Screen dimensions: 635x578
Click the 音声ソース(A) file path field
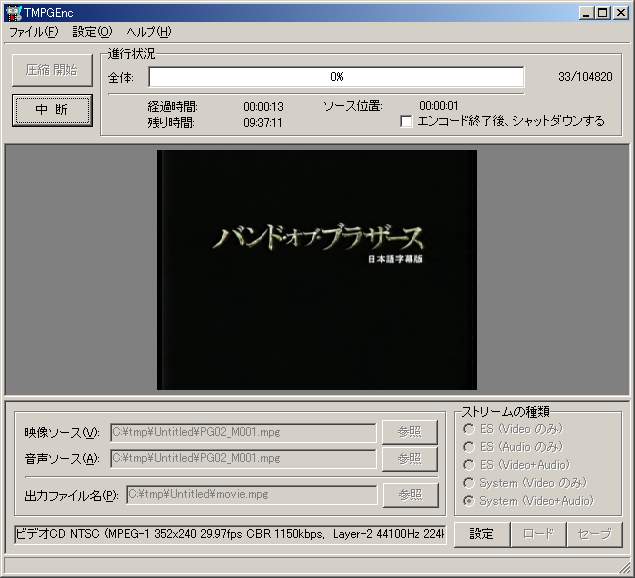point(243,459)
